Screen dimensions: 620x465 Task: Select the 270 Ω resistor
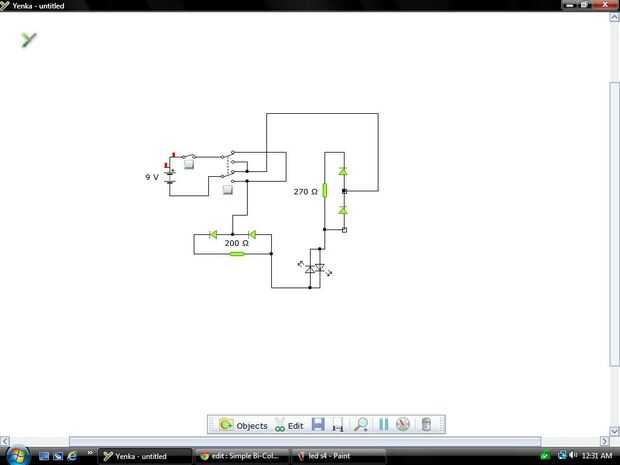(325, 191)
